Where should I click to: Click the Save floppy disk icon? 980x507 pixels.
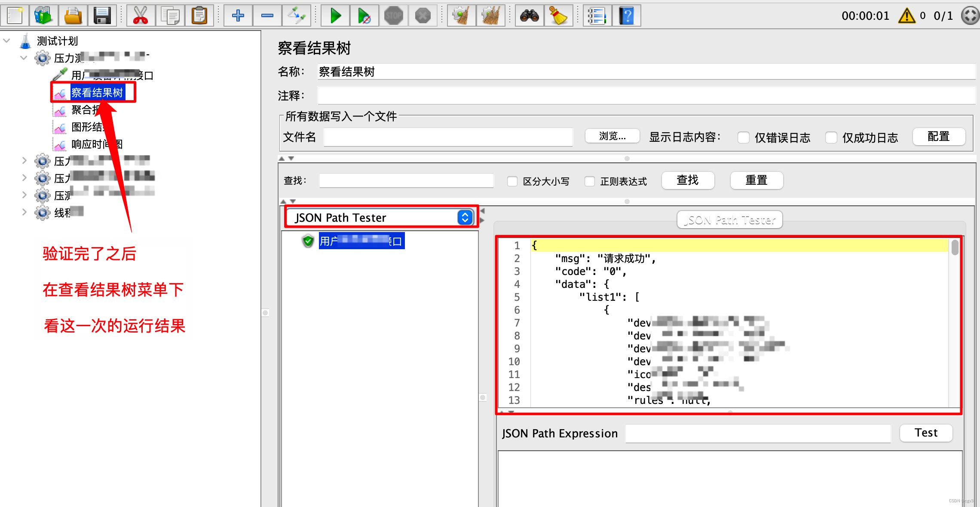102,16
